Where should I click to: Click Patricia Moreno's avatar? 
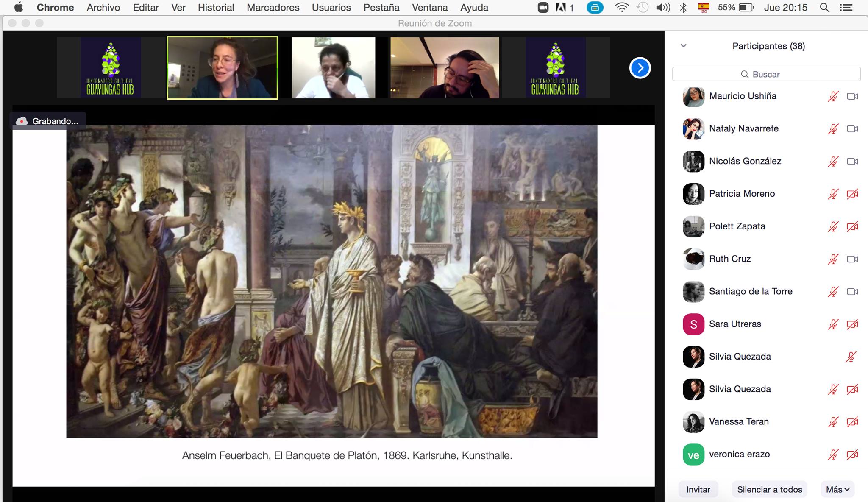coord(693,194)
